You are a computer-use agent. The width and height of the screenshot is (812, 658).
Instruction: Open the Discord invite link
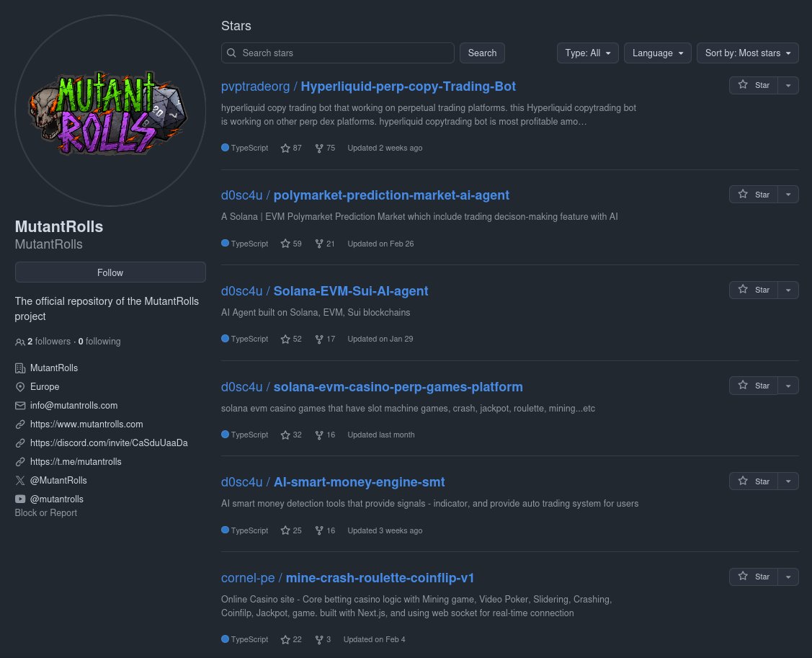(109, 443)
